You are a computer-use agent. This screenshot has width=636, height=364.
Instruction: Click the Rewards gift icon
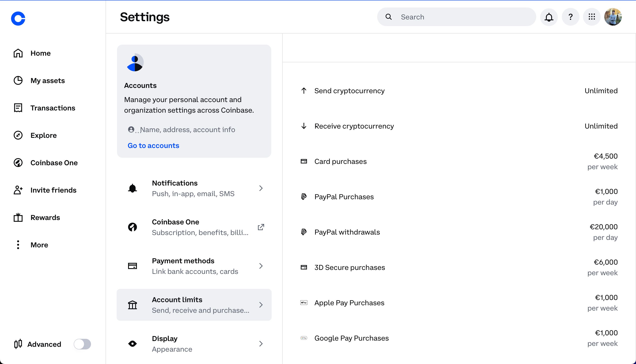tap(18, 217)
